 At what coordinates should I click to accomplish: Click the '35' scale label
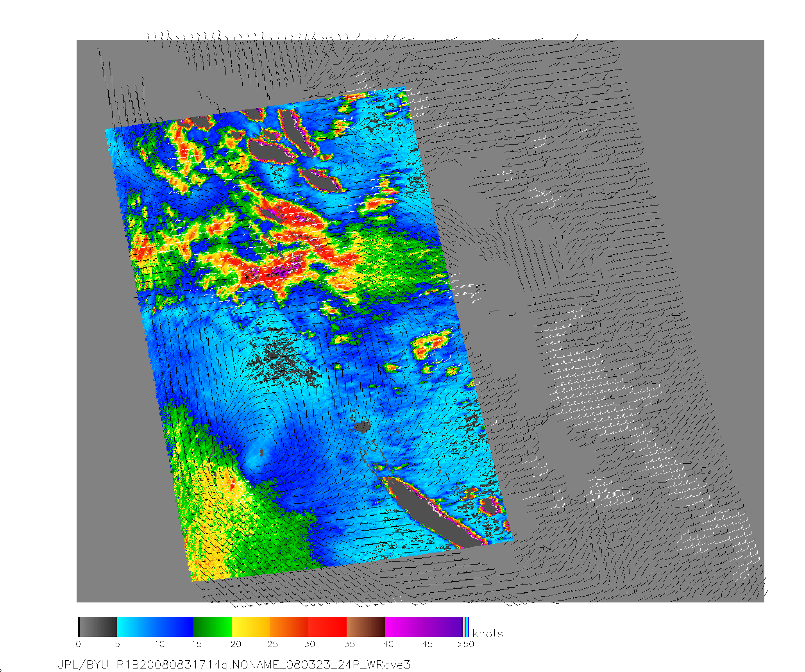349,644
